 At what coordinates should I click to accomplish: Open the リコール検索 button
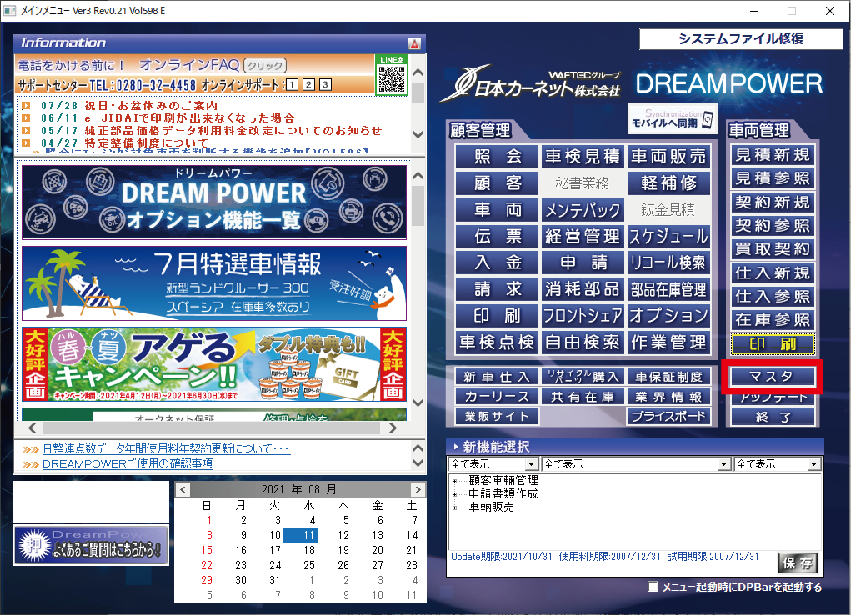point(668,263)
